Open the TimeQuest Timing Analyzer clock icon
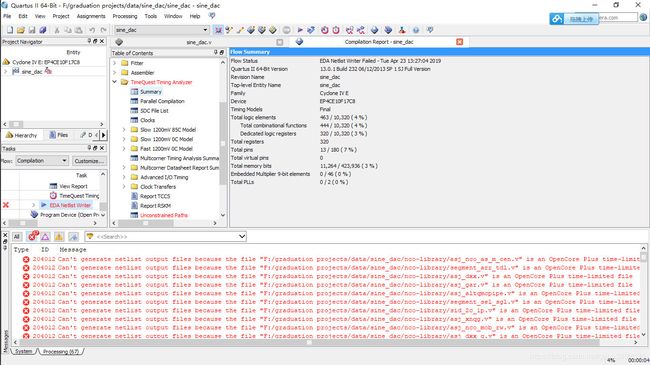This screenshot has width=650, height=365. click(325, 30)
